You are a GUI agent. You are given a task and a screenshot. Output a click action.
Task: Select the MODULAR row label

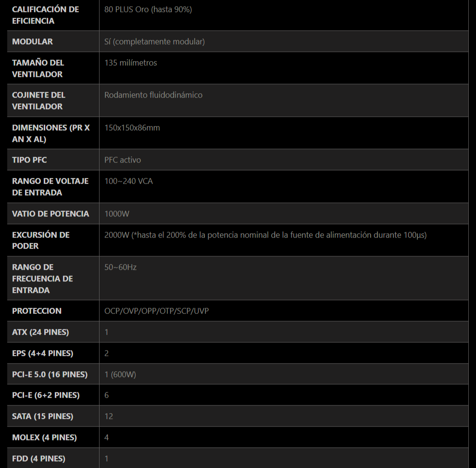(x=32, y=41)
